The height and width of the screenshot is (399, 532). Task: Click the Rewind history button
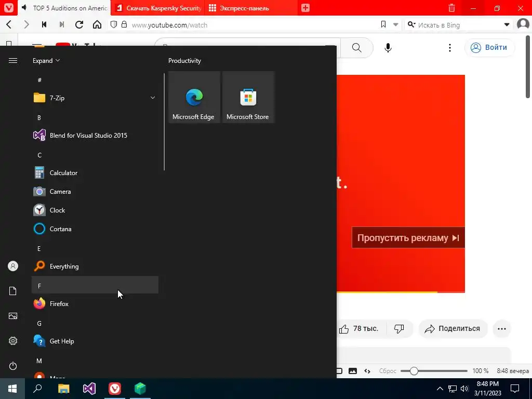tap(44, 25)
